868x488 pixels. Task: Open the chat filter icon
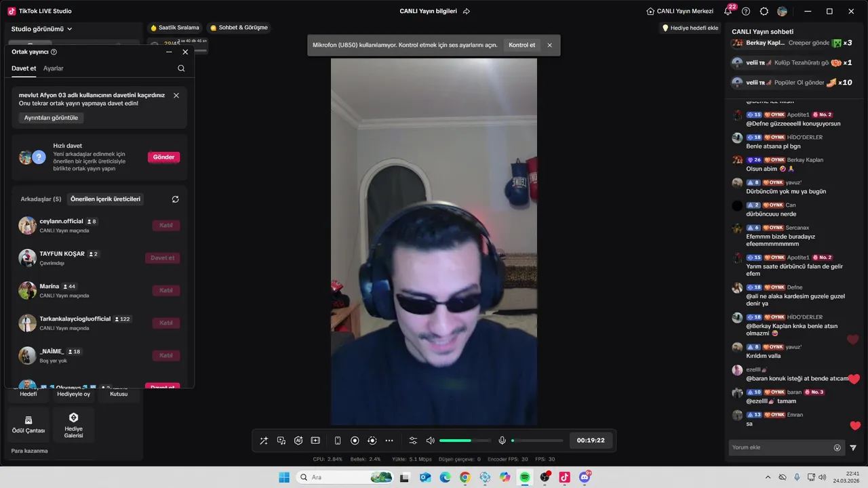[x=853, y=447]
